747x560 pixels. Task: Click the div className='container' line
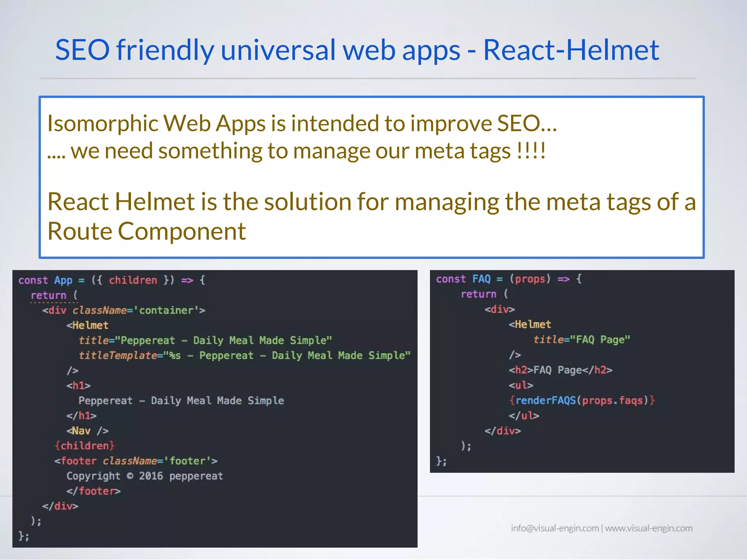click(x=123, y=311)
